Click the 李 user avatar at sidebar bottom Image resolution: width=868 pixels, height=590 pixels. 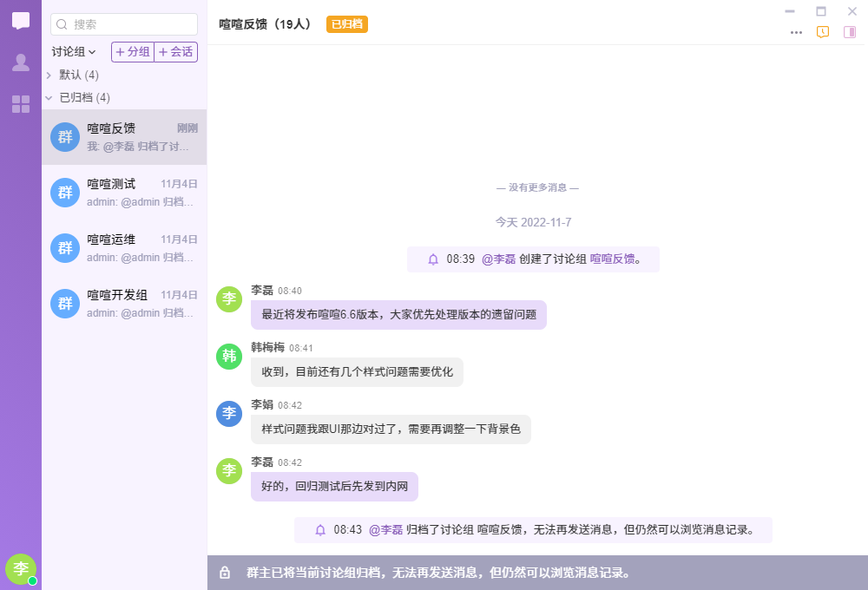(x=21, y=569)
